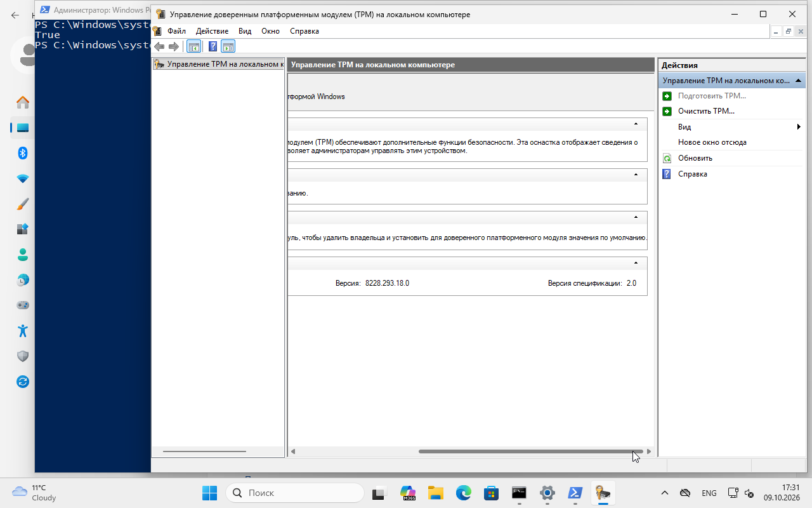This screenshot has height=508, width=812.
Task: Open Home in the Settings sidebar
Action: 23,102
